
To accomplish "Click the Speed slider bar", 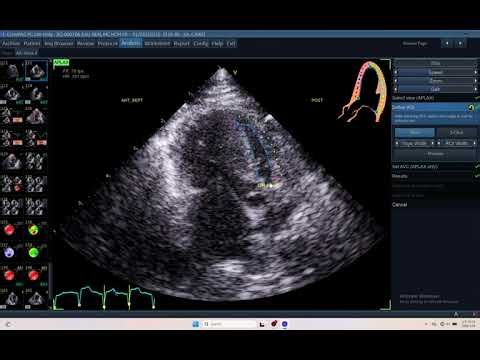I will click(x=435, y=72).
